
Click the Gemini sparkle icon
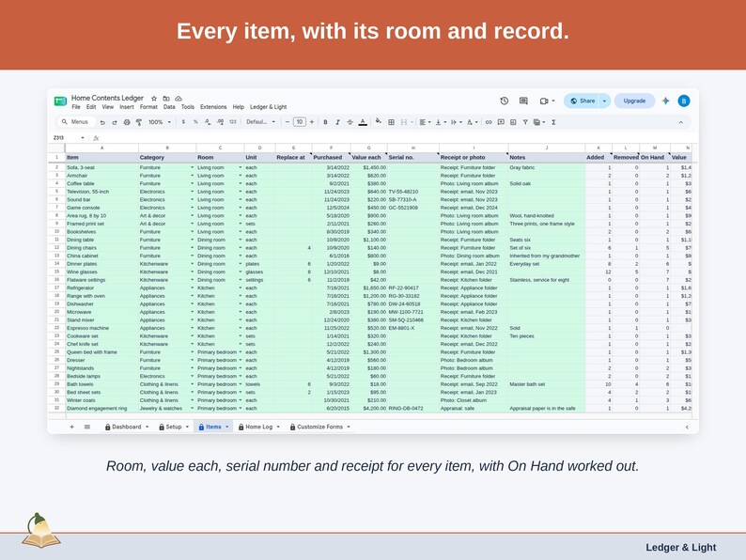tap(665, 101)
